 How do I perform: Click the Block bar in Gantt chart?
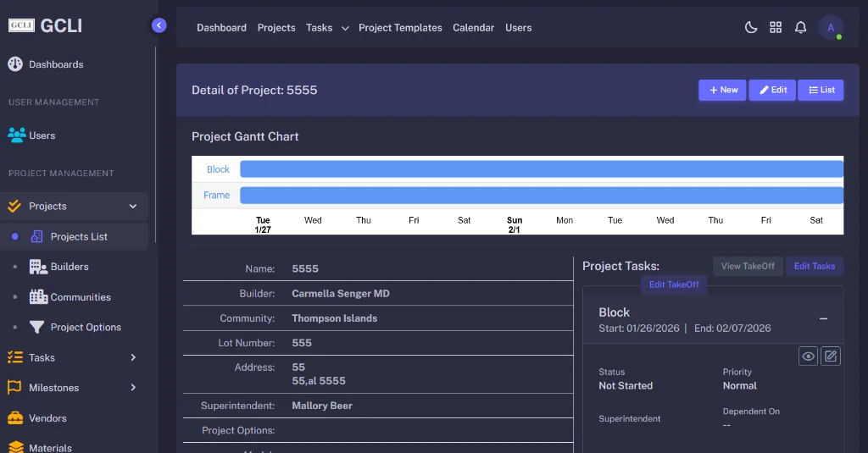[542, 169]
